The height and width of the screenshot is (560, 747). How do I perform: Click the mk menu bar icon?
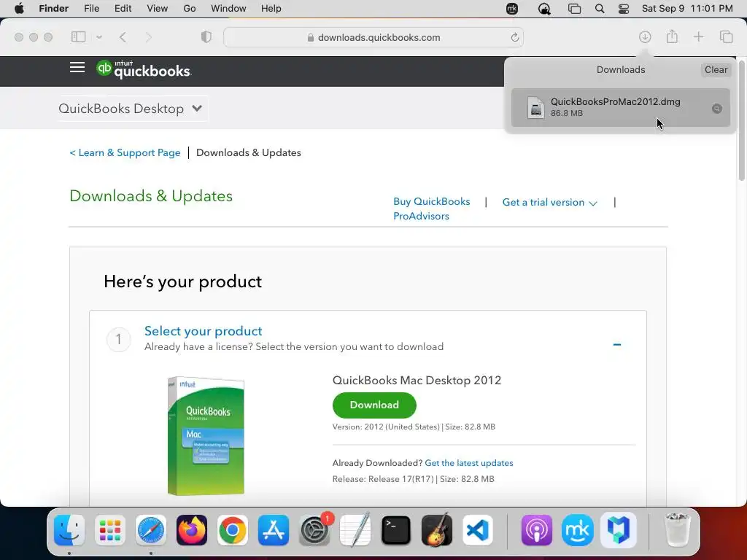511,9
